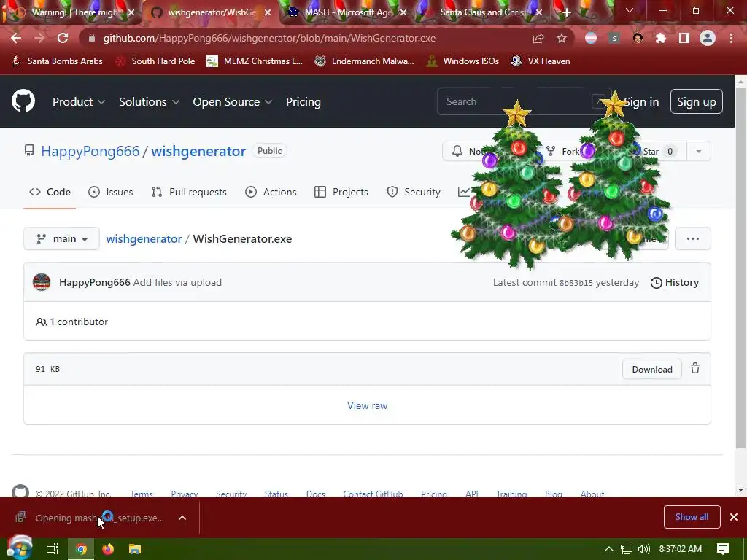Open the commit History link
The image size is (747, 560).
(675, 282)
